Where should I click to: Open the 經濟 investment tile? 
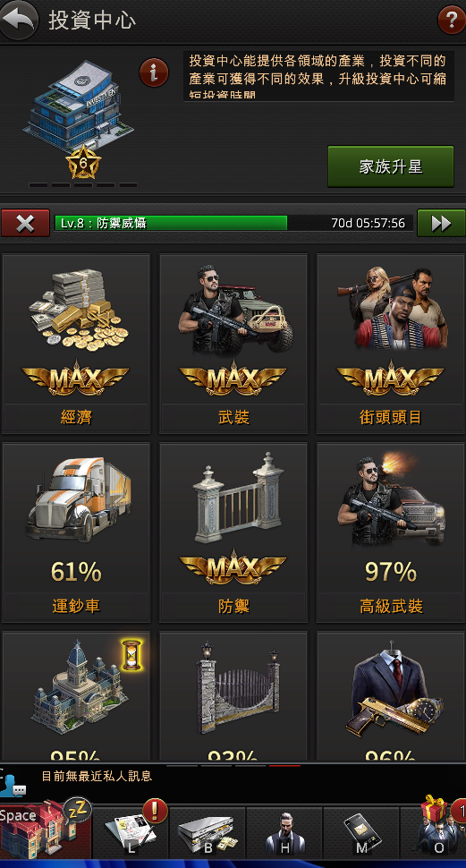[76, 344]
